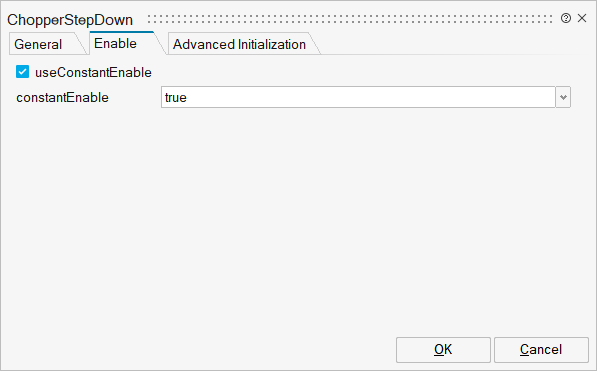Image resolution: width=597 pixels, height=371 pixels.
Task: Confirm changes with the OK button
Action: click(443, 350)
